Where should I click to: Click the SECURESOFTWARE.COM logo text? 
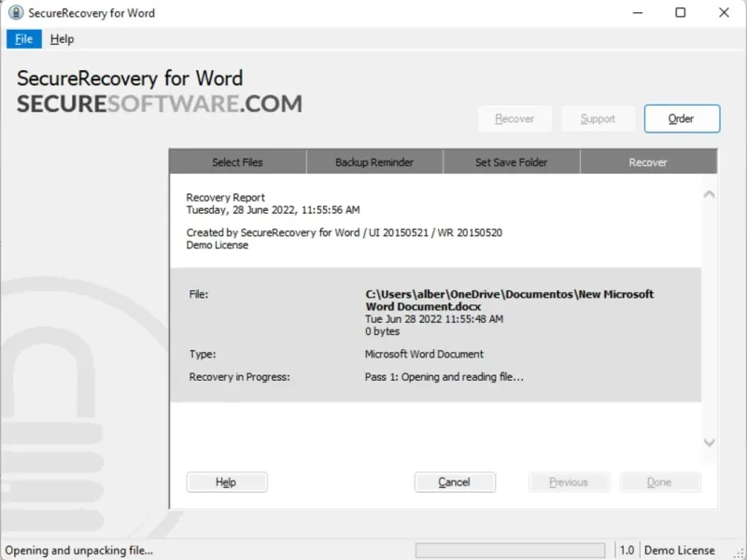point(160,104)
